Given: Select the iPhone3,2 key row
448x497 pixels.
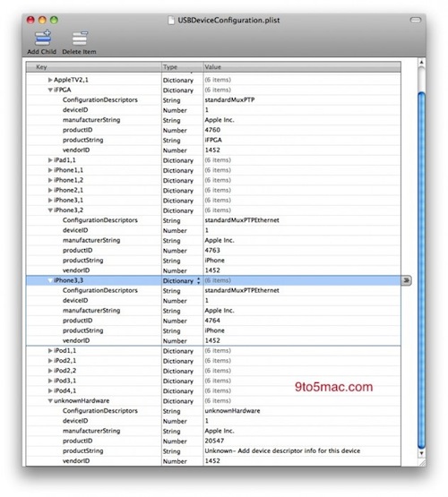Looking at the screenshot, I should [x=213, y=210].
